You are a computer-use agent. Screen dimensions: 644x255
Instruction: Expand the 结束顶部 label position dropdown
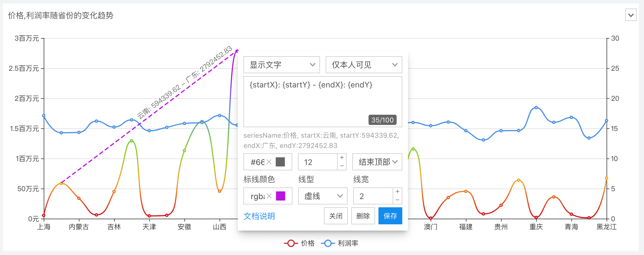point(377,162)
